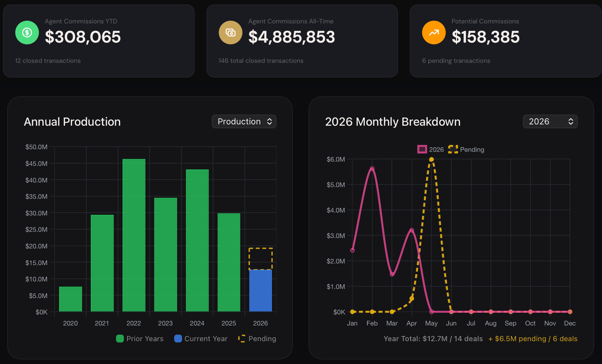Screen dimensions: 602x364
Task: Click the April pending yellow data point
Action: pos(412,298)
